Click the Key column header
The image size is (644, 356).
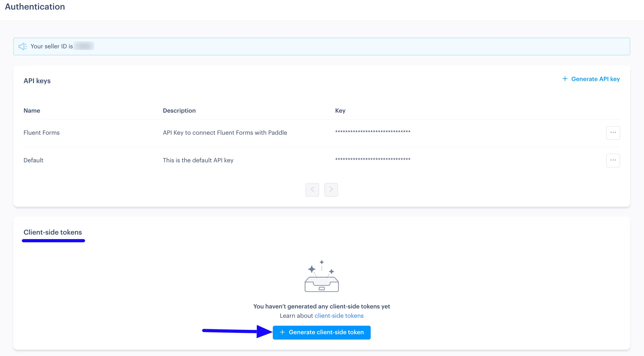click(340, 111)
